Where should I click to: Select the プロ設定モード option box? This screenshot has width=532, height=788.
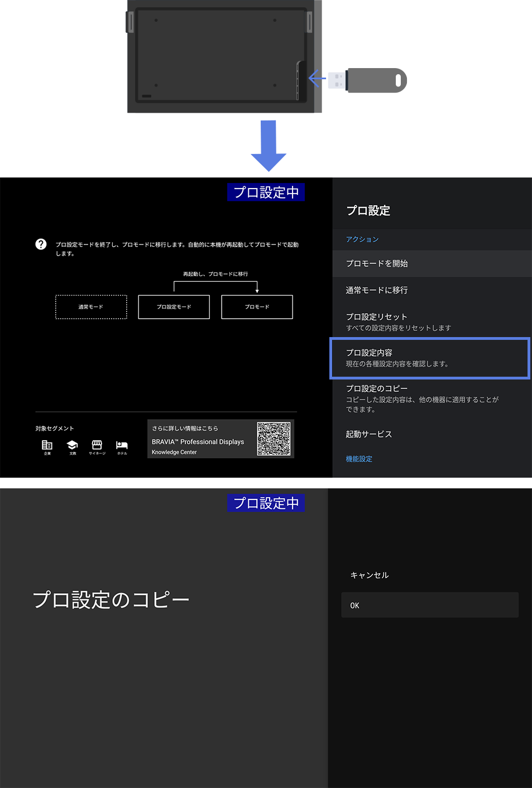[174, 307]
